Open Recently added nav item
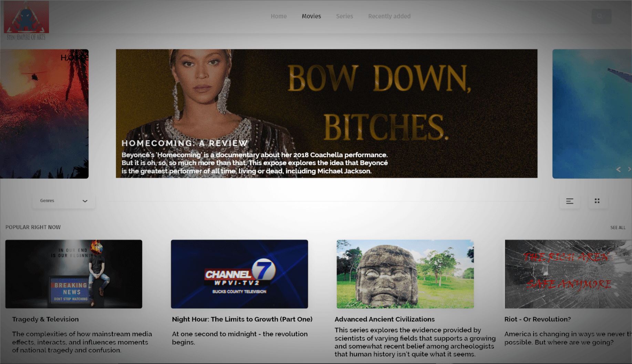This screenshot has height=364, width=632. 389,16
